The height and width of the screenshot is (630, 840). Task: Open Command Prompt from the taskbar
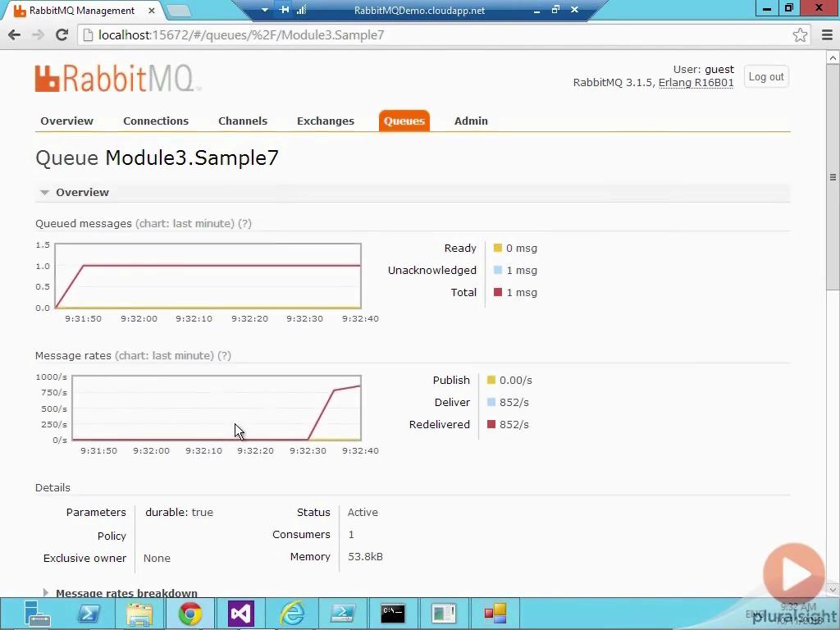click(x=393, y=614)
